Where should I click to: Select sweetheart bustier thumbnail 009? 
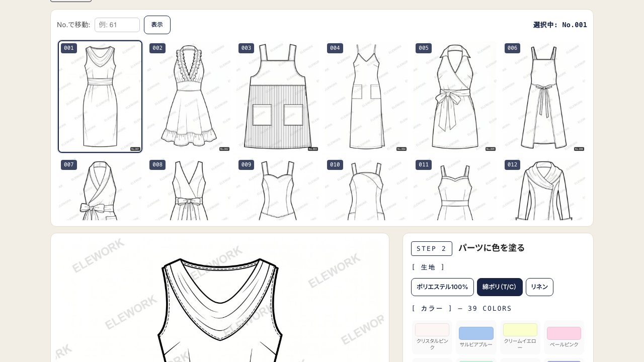(x=278, y=189)
